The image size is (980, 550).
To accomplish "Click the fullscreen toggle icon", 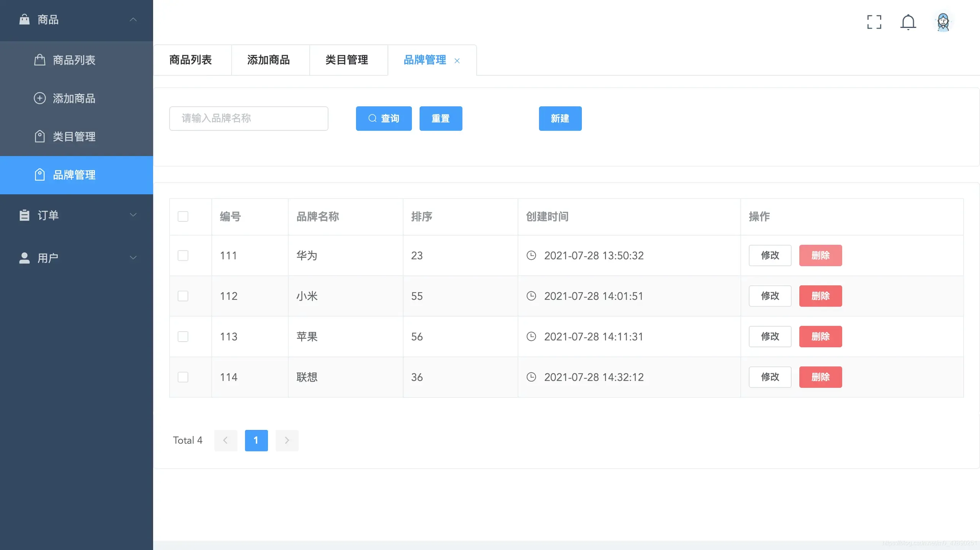I will pyautogui.click(x=874, y=22).
